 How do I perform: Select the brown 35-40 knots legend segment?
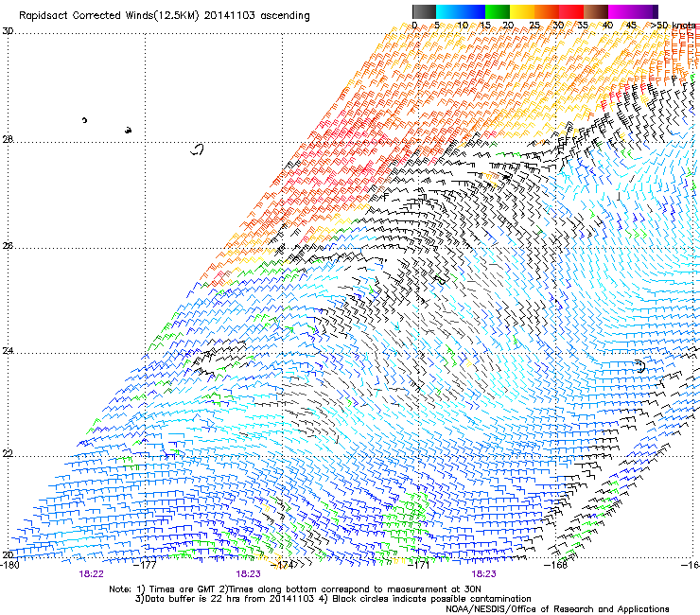pyautogui.click(x=596, y=11)
